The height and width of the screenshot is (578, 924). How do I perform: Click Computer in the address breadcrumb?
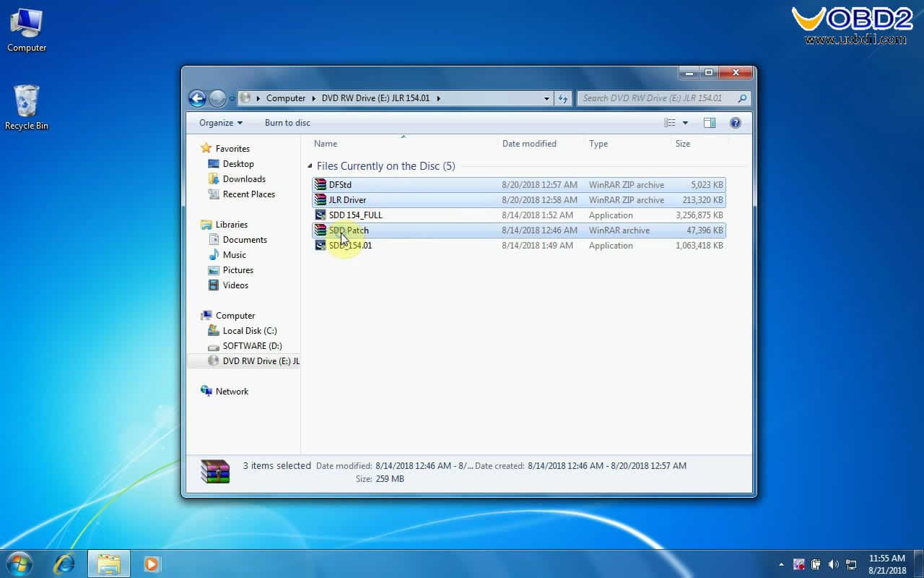point(286,98)
